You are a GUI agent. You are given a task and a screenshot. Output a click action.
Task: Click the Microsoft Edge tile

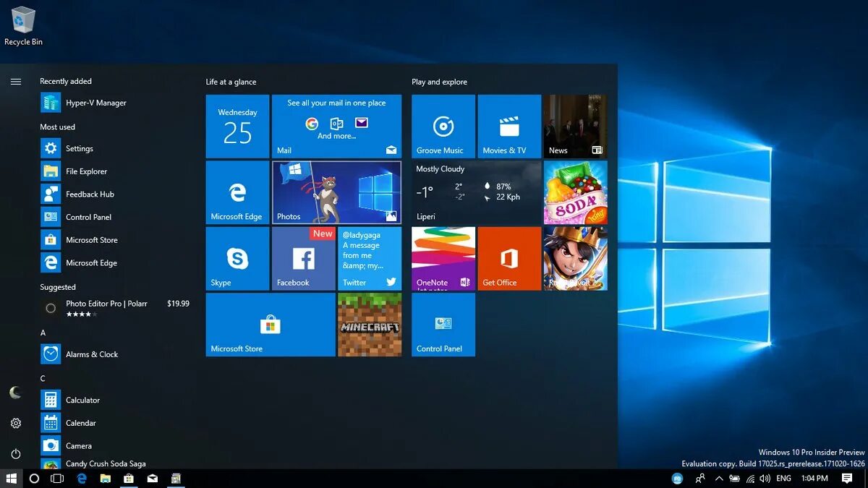click(237, 192)
